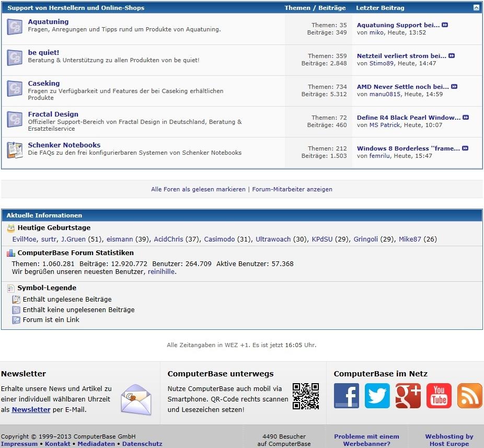Open the be quiet! forum
Viewport: 484px width, 448px height.
pos(43,52)
